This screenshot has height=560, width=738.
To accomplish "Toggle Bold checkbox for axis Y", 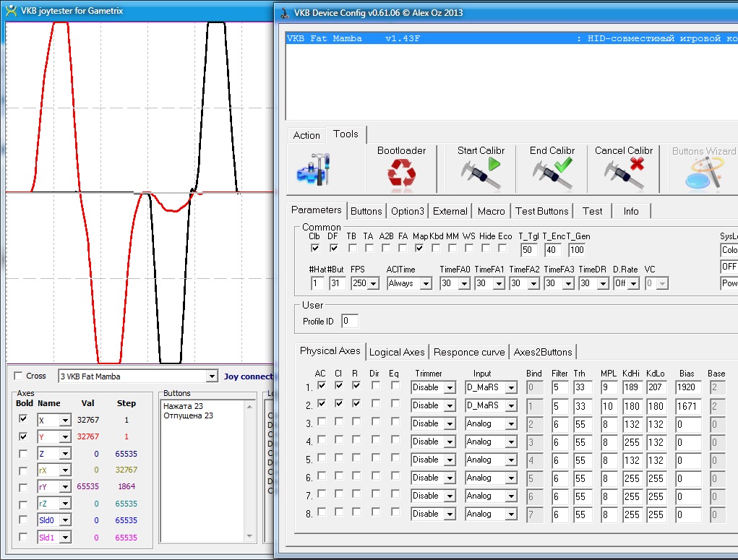I will click(22, 436).
